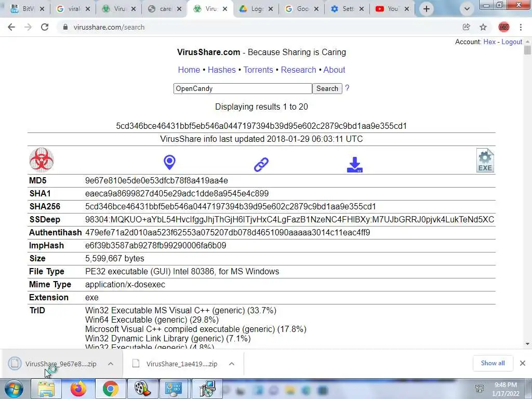
Task: Click the share page icon in address bar
Action: pyautogui.click(x=467, y=27)
